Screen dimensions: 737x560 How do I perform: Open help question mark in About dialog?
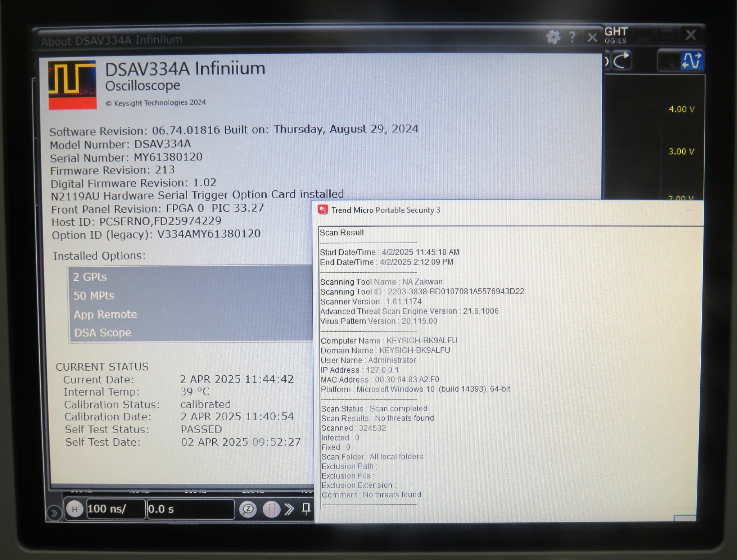pos(572,37)
